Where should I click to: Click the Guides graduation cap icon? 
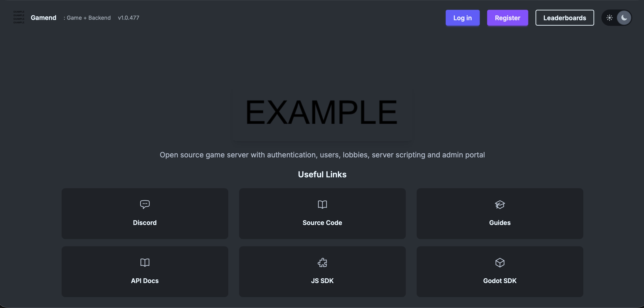500,204
